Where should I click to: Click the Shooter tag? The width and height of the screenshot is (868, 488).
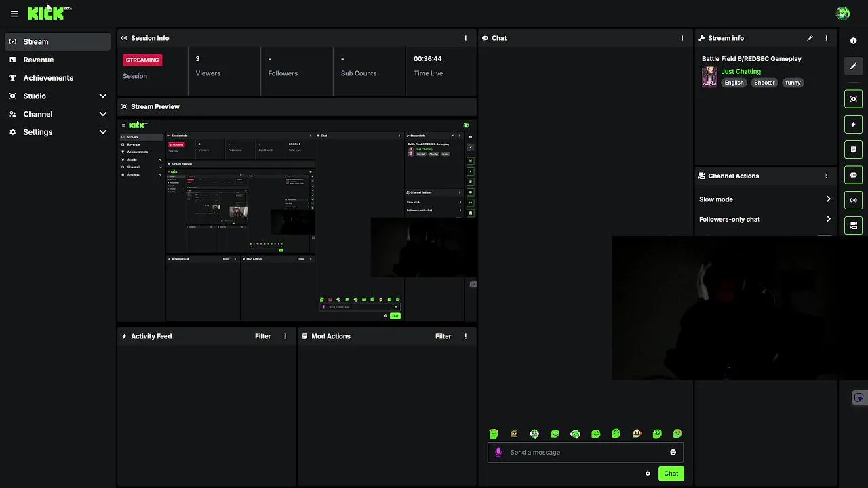coord(764,83)
